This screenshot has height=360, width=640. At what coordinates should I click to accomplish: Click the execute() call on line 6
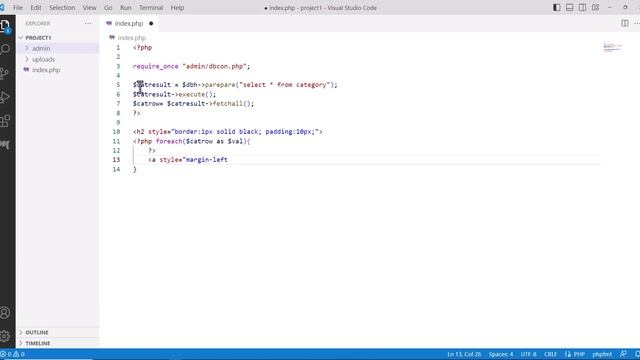click(x=196, y=94)
